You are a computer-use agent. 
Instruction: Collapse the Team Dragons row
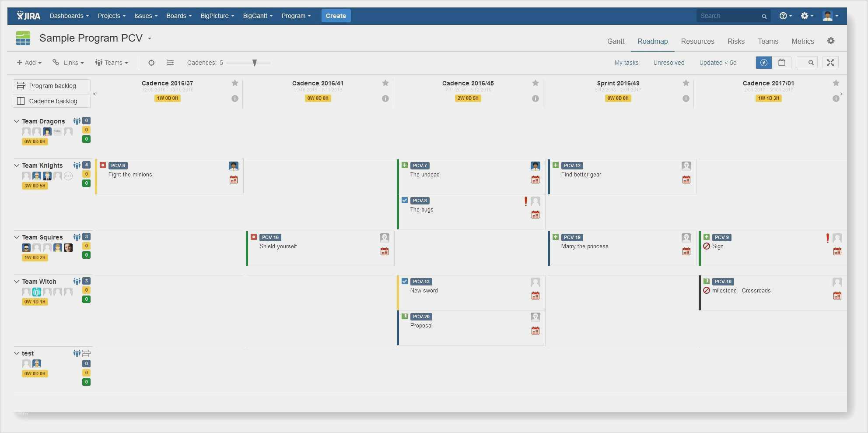pyautogui.click(x=17, y=121)
